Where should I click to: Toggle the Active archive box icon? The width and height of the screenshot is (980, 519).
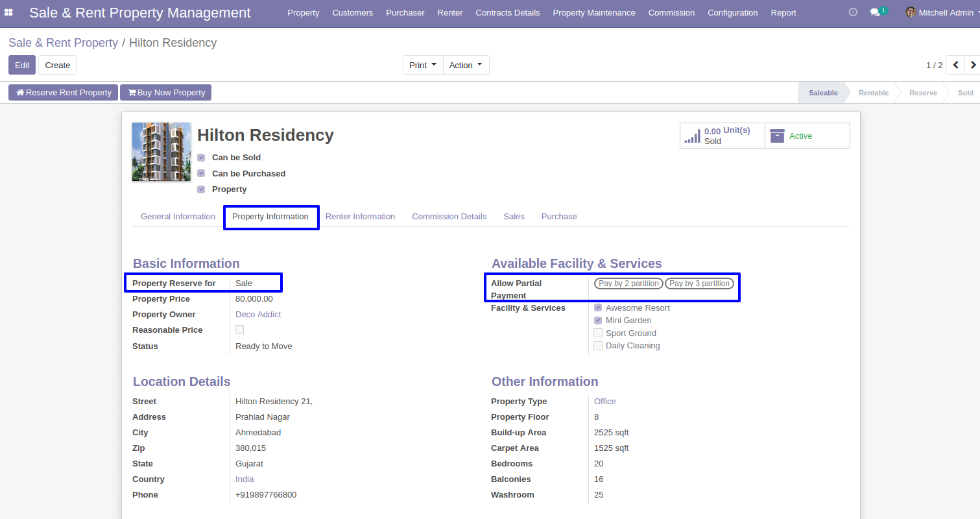pos(777,136)
